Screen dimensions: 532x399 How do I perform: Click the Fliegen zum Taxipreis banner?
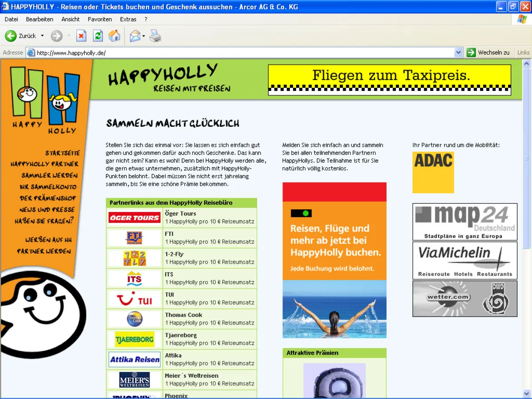click(x=389, y=80)
